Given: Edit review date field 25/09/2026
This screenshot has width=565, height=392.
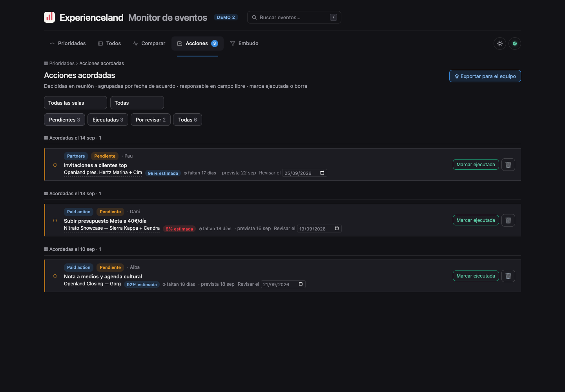Looking at the screenshot, I should pyautogui.click(x=304, y=173).
